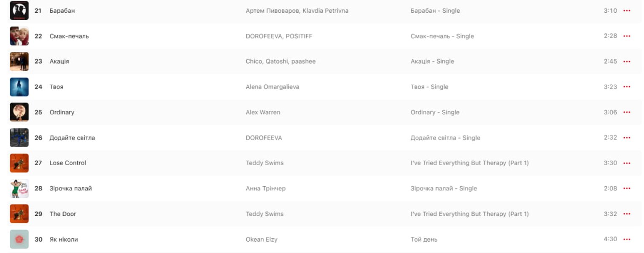Screen dimensions: 644x253
Task: Open more options for Lose Control
Action: (x=627, y=163)
